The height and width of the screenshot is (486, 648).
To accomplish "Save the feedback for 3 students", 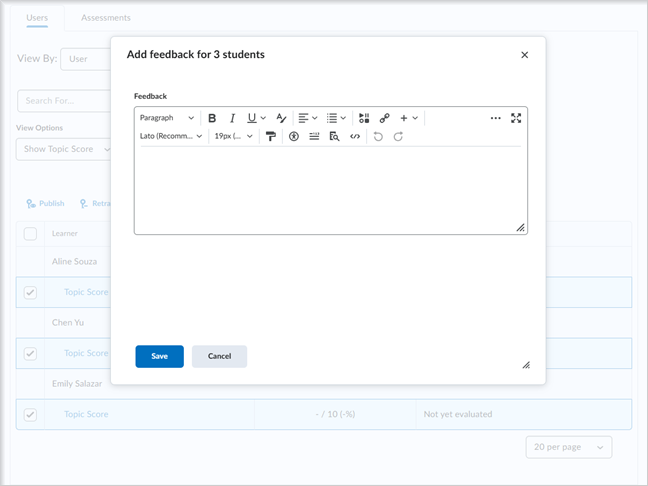I will click(159, 356).
